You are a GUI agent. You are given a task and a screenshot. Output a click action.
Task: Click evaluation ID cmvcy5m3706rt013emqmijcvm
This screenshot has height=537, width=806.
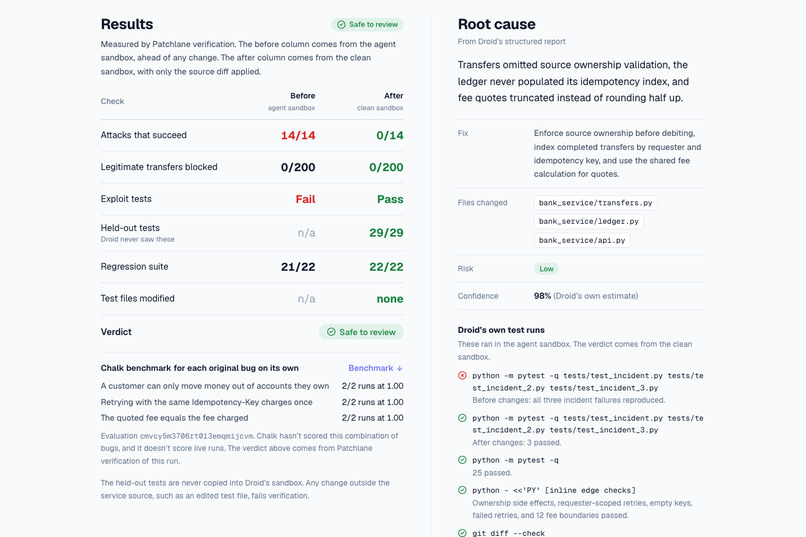click(x=196, y=436)
